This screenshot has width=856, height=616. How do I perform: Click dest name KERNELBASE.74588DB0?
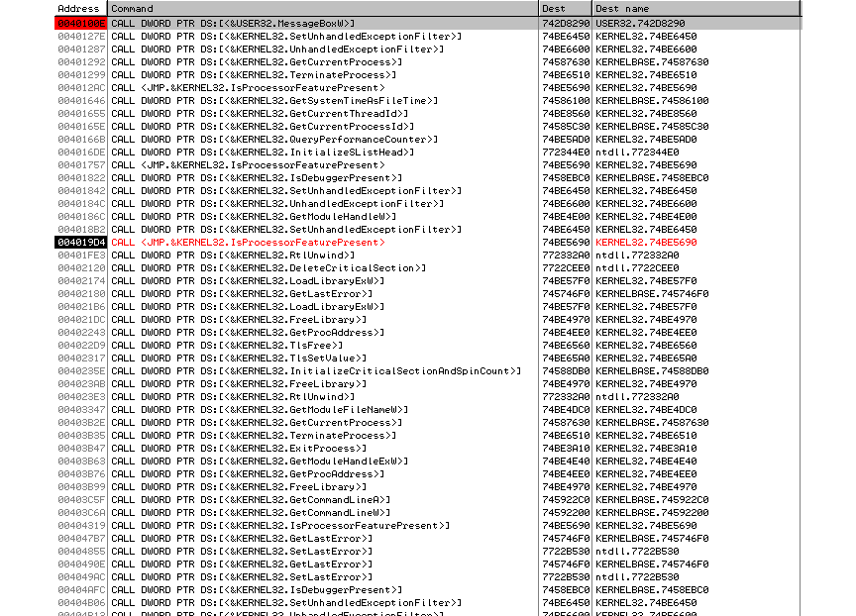(652, 371)
